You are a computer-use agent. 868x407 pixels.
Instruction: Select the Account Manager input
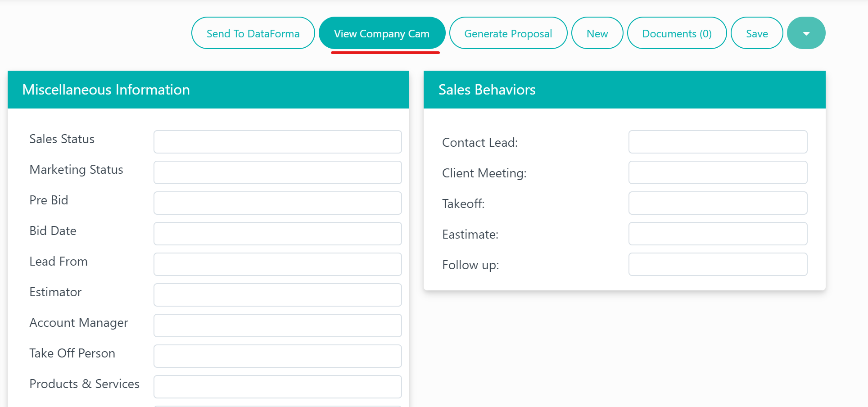278,326
